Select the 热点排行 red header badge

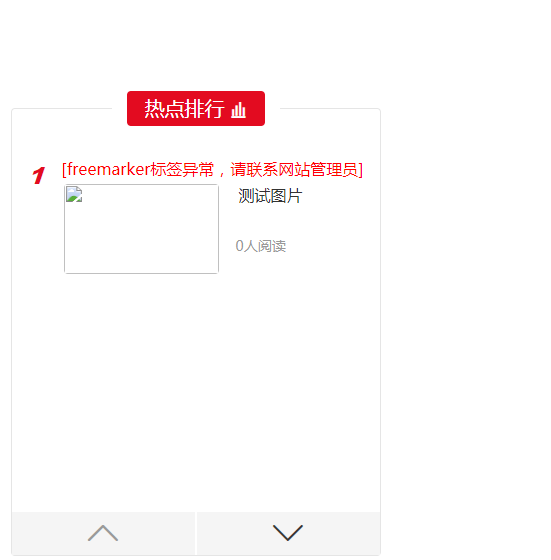coord(196,108)
